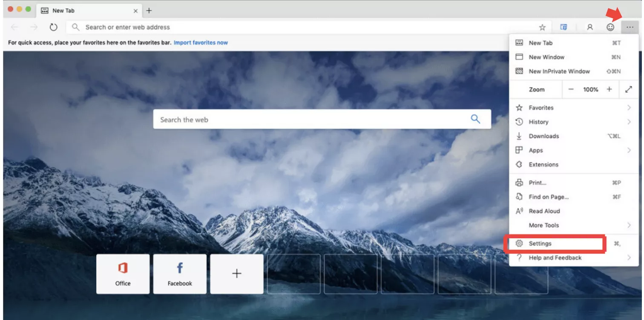Click the favorites star in address bar

[x=542, y=27]
